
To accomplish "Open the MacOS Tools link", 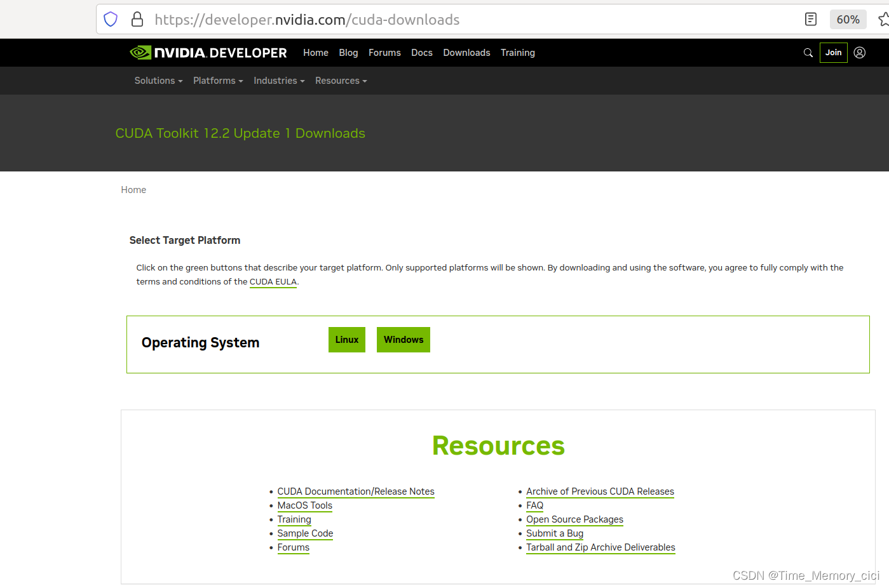I will 305,505.
